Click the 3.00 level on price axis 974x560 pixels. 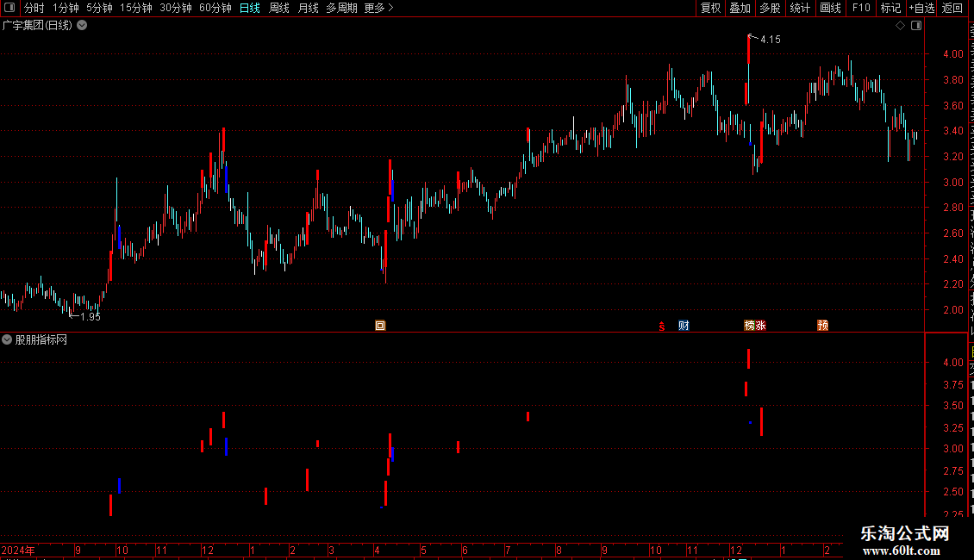tap(953, 183)
